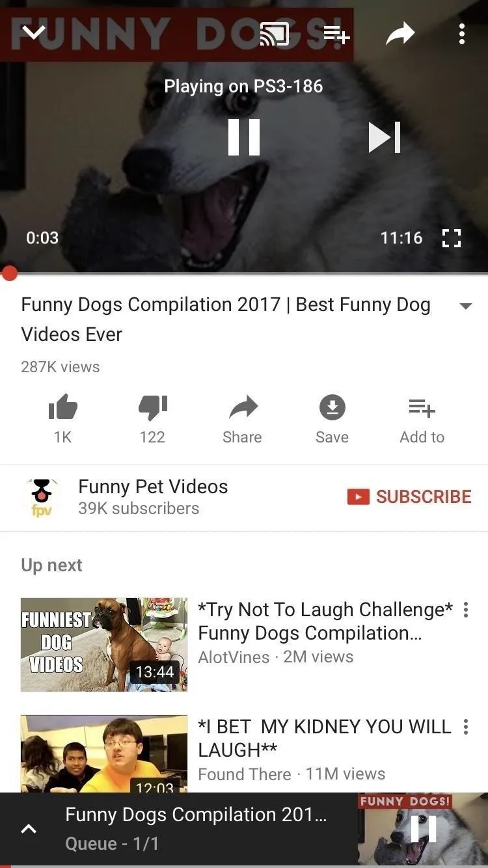
Task: Dislike the video with the thumbs-down icon
Action: (x=153, y=408)
